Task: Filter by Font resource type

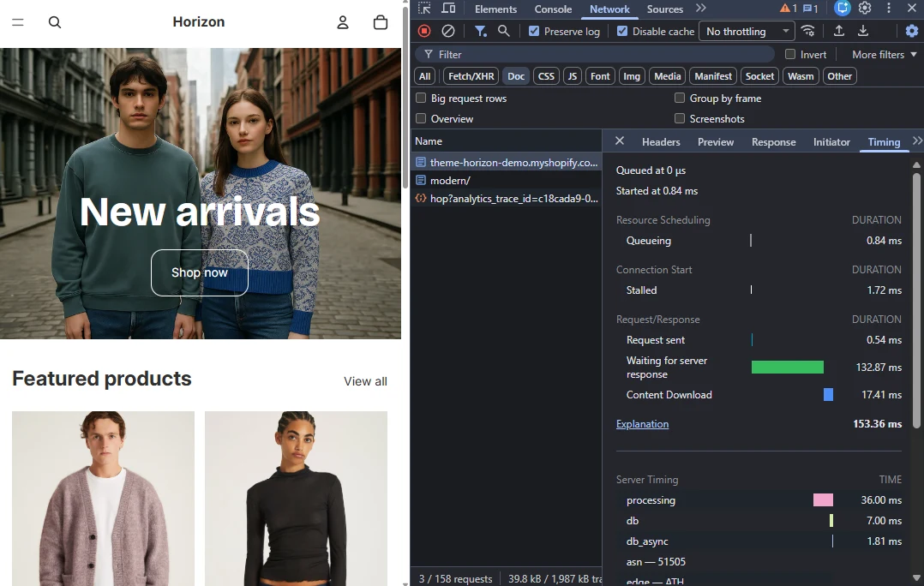Action: [x=600, y=76]
